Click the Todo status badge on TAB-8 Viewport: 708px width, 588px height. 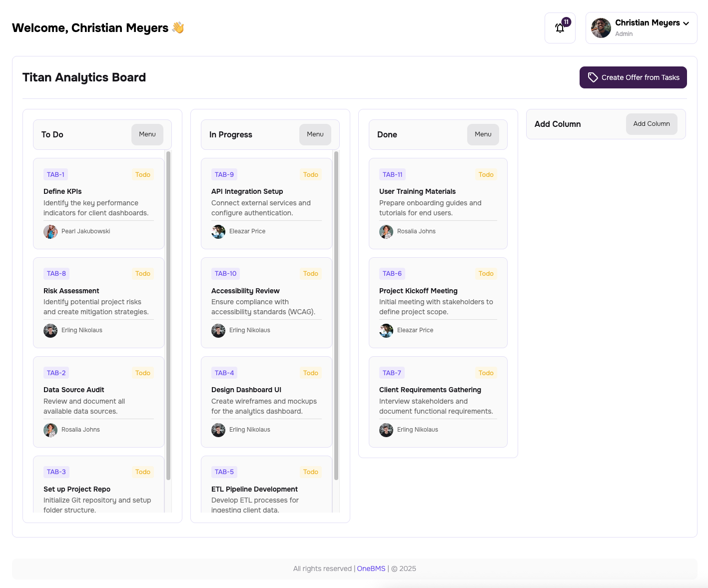143,273
